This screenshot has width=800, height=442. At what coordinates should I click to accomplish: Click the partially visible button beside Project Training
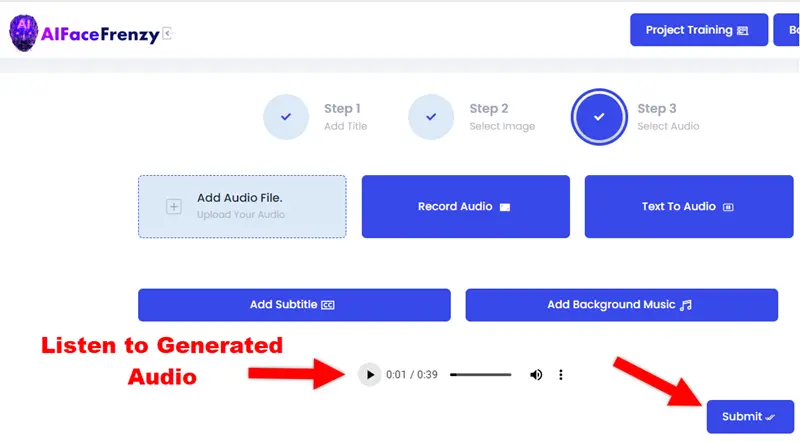point(787,30)
